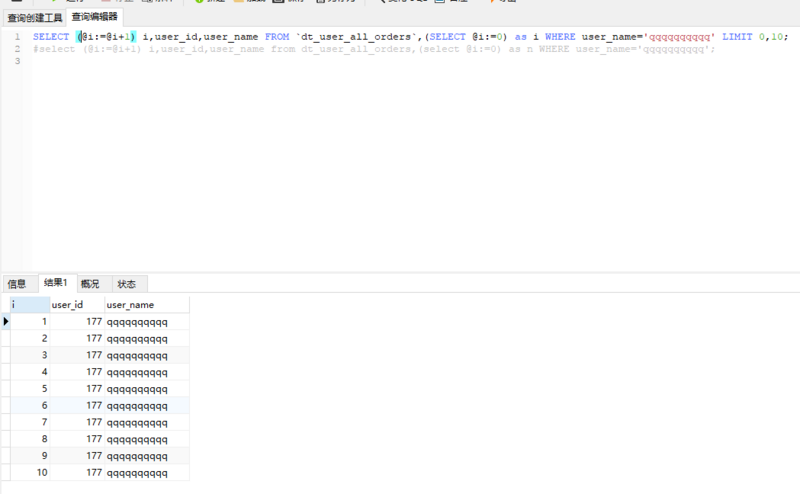The height and width of the screenshot is (494, 800).
Task: Switch to the 结果1 tab
Action: pyautogui.click(x=57, y=284)
